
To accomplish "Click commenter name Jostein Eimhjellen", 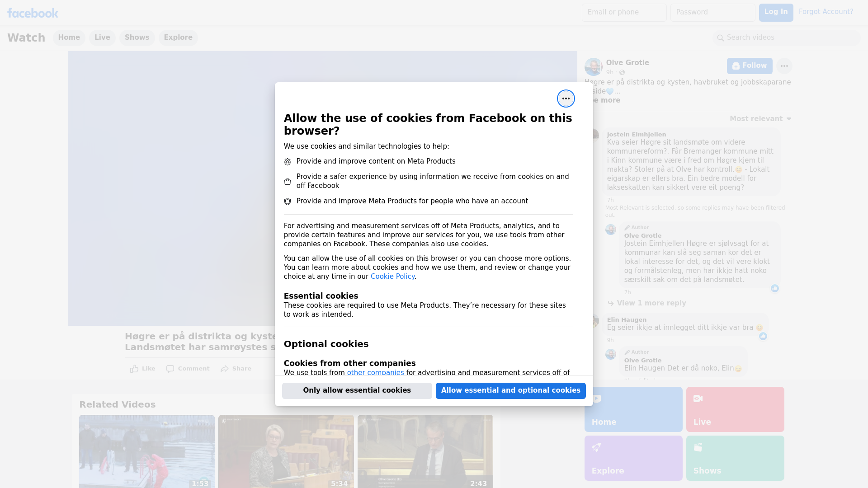I will (637, 135).
